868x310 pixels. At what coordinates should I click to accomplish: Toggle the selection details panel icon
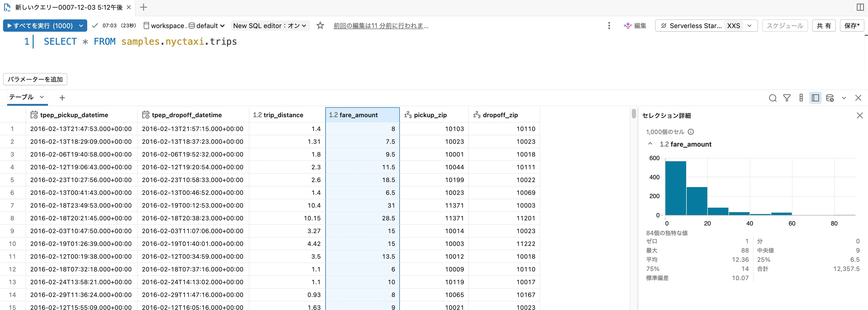point(815,98)
